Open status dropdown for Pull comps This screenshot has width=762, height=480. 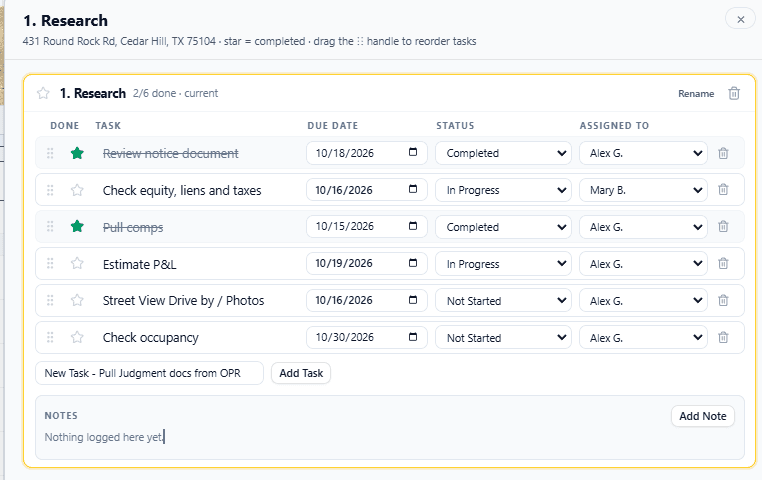pyautogui.click(x=503, y=227)
